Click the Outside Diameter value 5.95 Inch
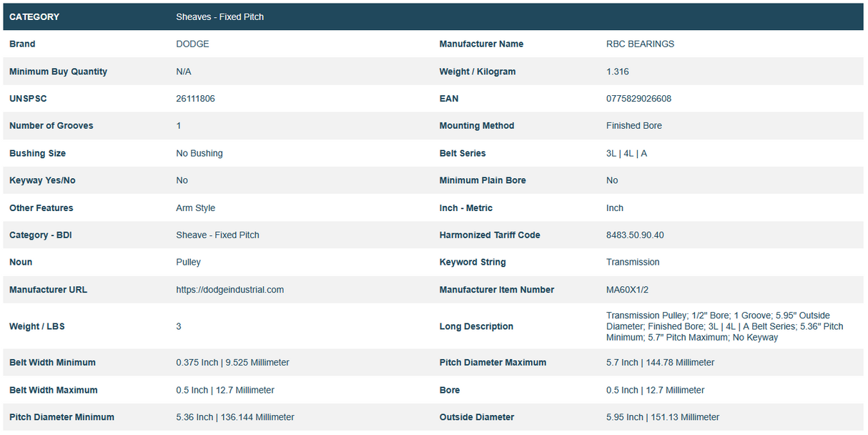The image size is (868, 435). [662, 417]
